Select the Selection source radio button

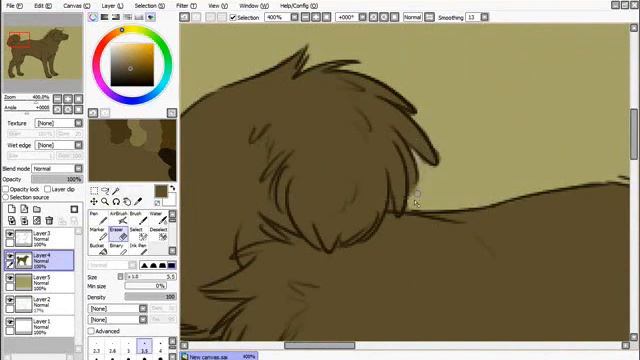[x=6, y=197]
